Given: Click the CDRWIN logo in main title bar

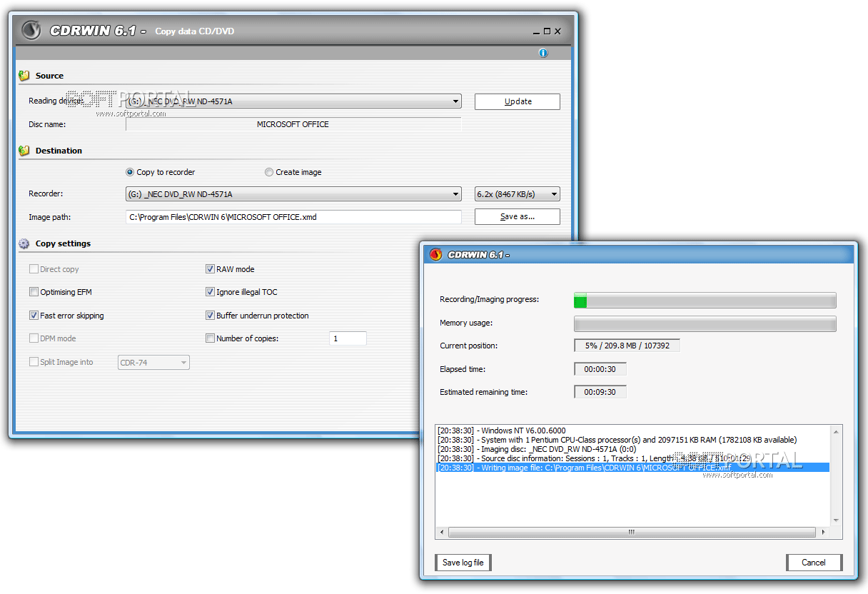Looking at the screenshot, I should click(x=31, y=31).
